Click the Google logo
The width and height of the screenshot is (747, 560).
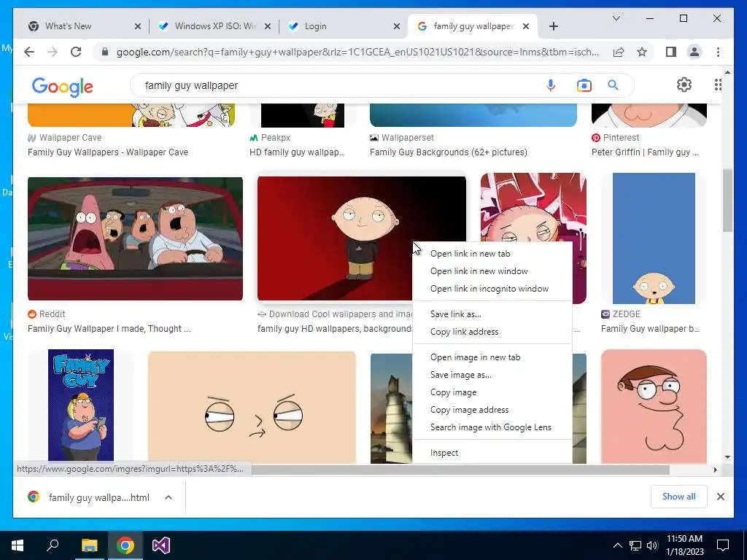tap(63, 87)
